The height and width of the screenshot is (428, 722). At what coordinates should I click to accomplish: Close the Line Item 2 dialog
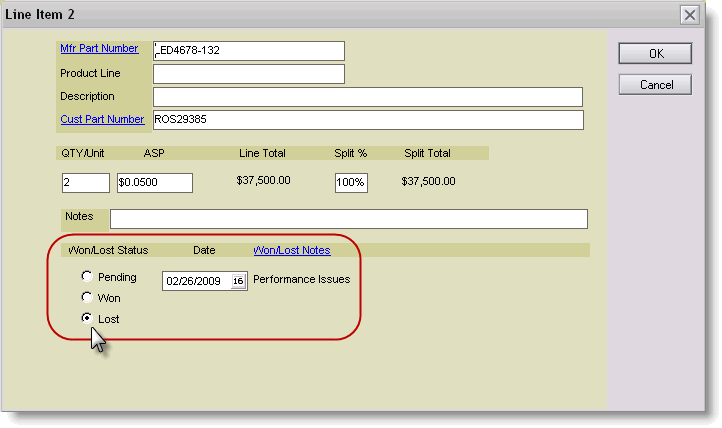(x=689, y=15)
